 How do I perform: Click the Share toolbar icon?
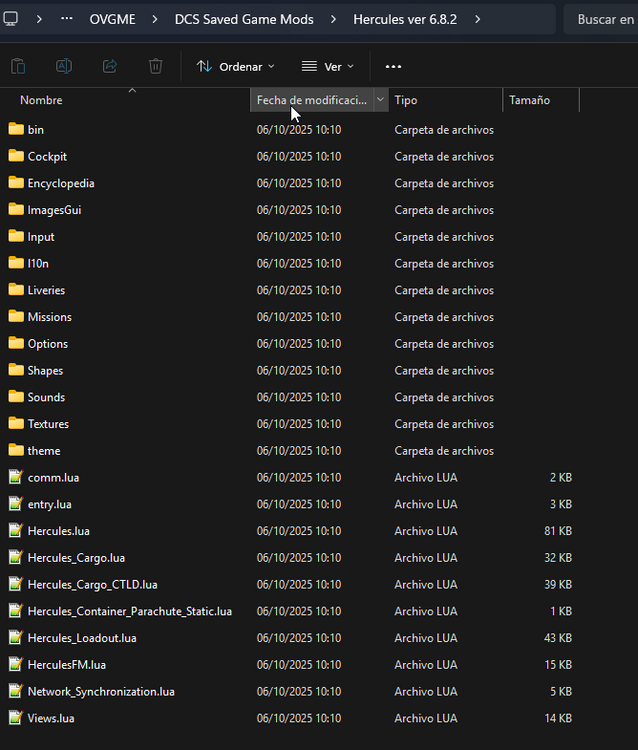point(110,66)
